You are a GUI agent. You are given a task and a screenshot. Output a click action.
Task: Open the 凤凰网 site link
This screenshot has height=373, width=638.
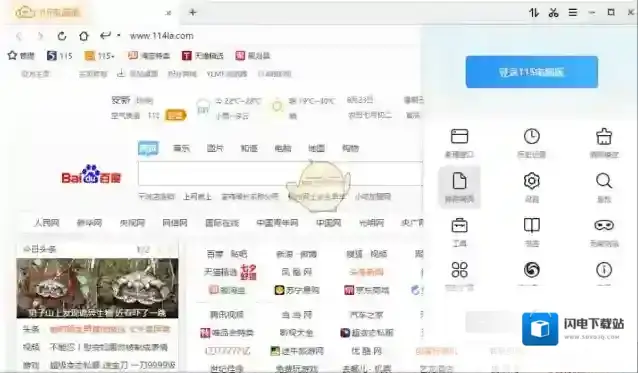pos(297,272)
